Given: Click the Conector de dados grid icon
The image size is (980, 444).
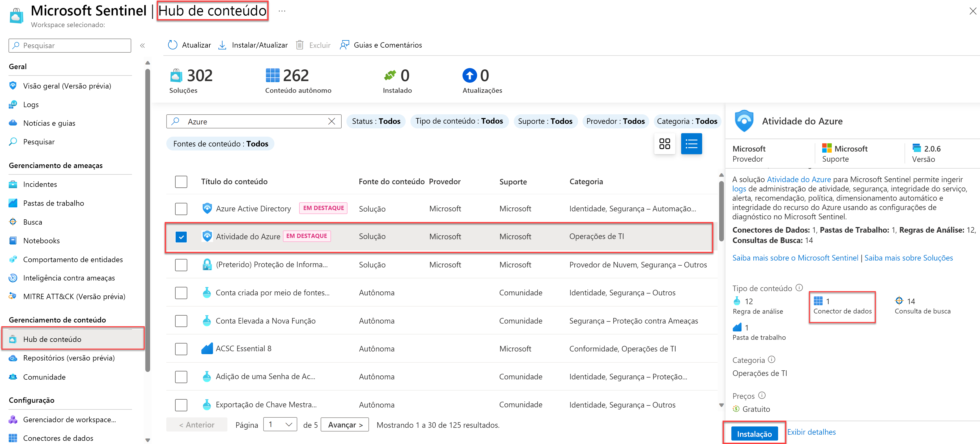Looking at the screenshot, I should [x=818, y=301].
